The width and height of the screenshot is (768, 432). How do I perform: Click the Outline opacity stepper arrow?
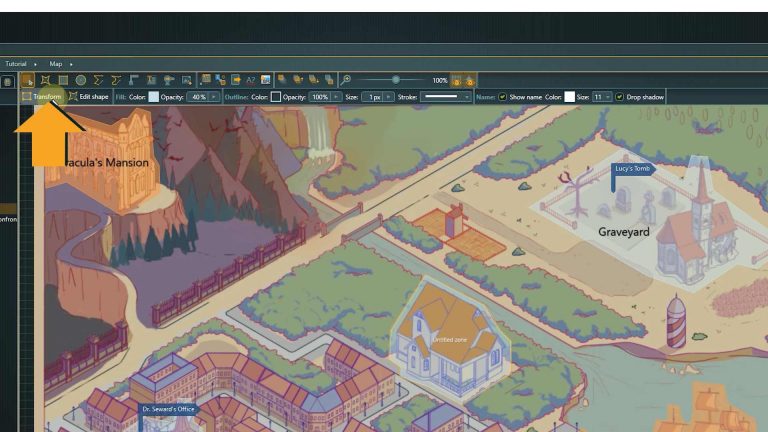pos(336,97)
